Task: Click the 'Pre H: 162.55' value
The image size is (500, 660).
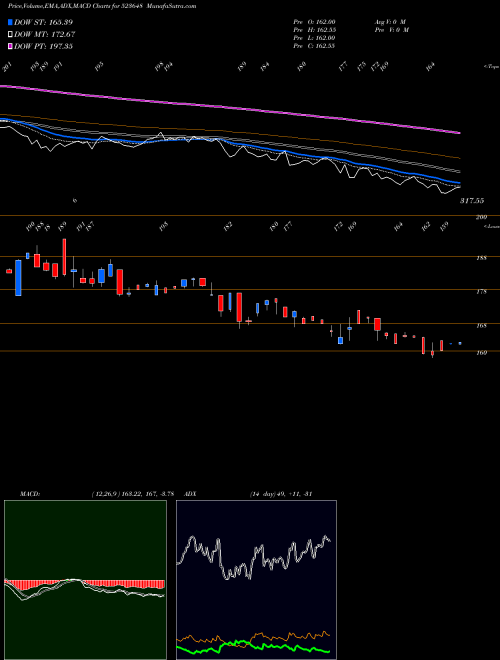Action: 315,30
